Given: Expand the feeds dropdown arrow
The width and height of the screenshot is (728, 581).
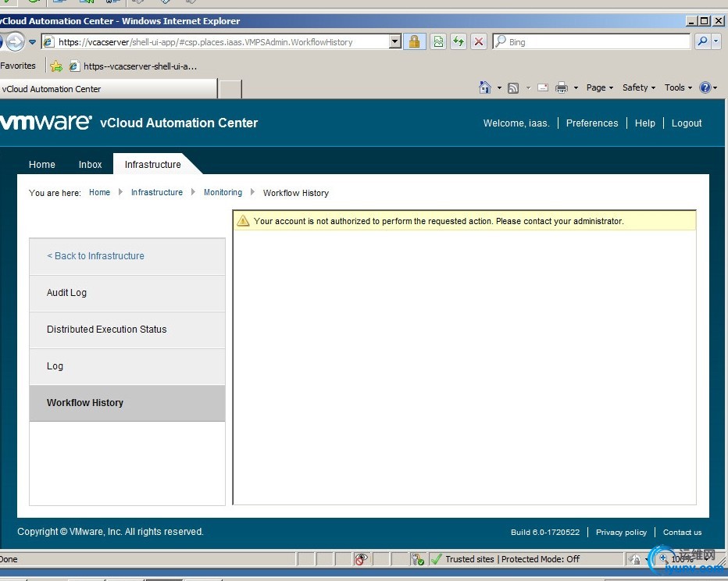Looking at the screenshot, I should [528, 87].
